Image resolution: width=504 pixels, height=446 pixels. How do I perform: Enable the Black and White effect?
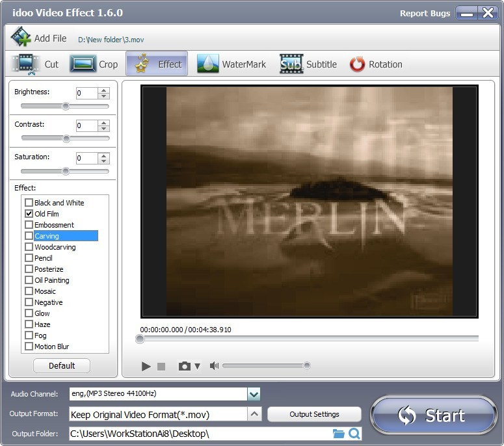pos(29,202)
